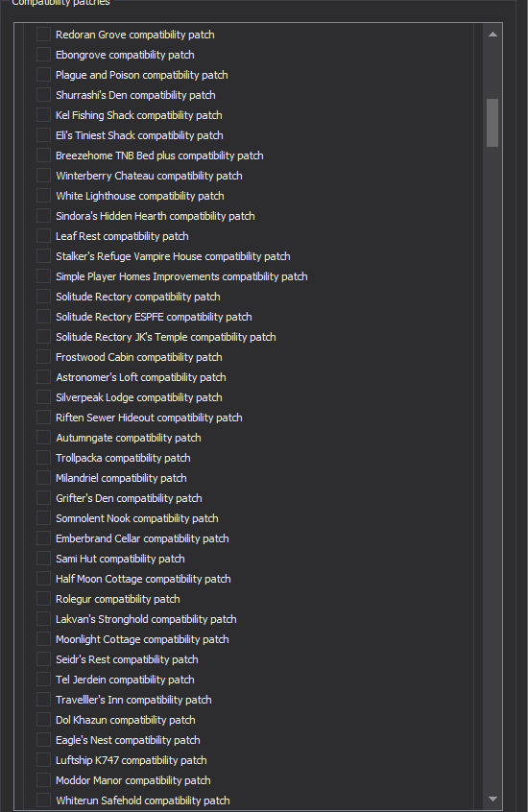Enable White Lighthouse compatibility patch
The width and height of the screenshot is (528, 812).
(43, 196)
